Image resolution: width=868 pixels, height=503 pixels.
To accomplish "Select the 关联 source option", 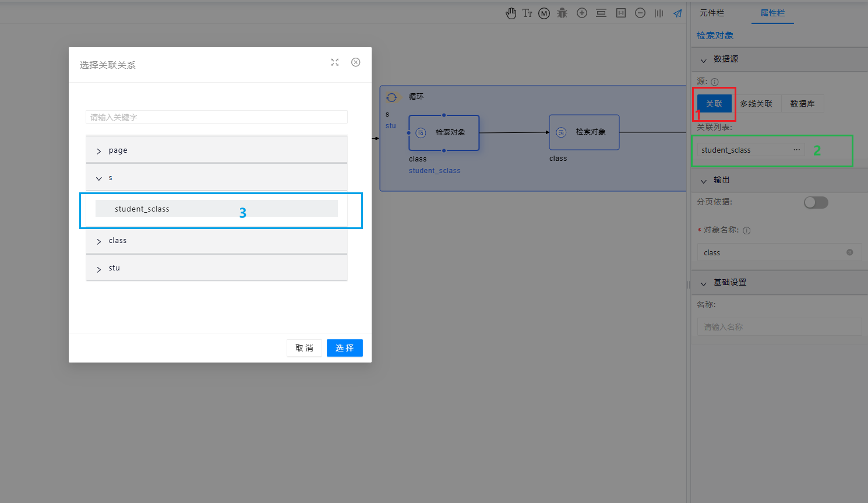I will pos(714,104).
